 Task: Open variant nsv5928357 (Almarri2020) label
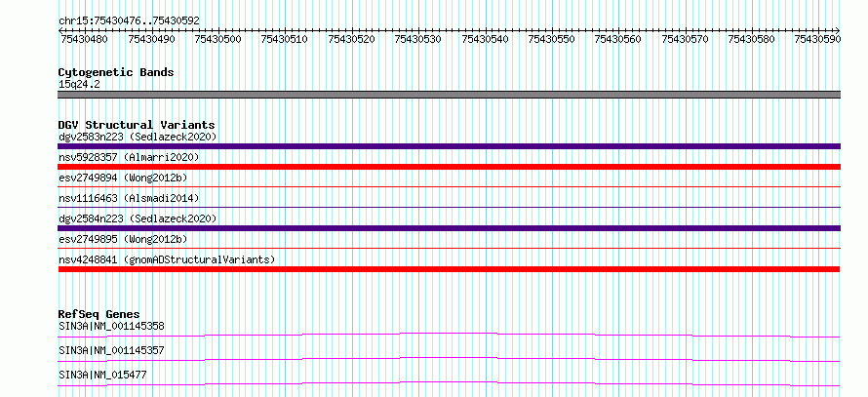click(x=129, y=157)
